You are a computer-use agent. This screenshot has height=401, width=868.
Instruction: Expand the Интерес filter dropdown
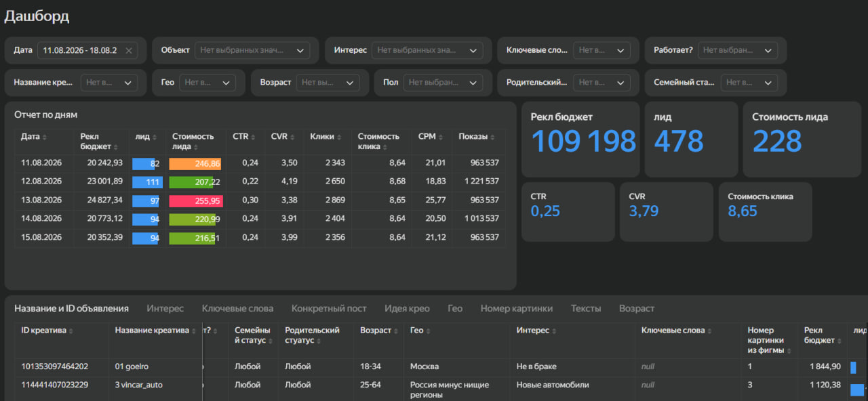tap(427, 50)
